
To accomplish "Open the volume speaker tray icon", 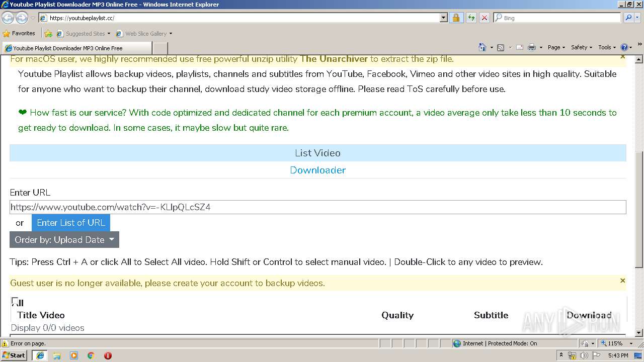I will [584, 355].
